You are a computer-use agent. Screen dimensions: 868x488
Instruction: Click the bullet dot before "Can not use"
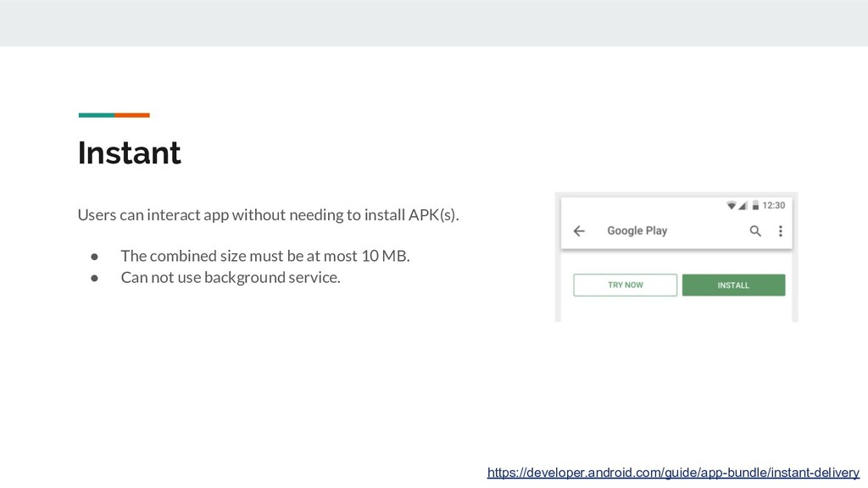pos(96,278)
